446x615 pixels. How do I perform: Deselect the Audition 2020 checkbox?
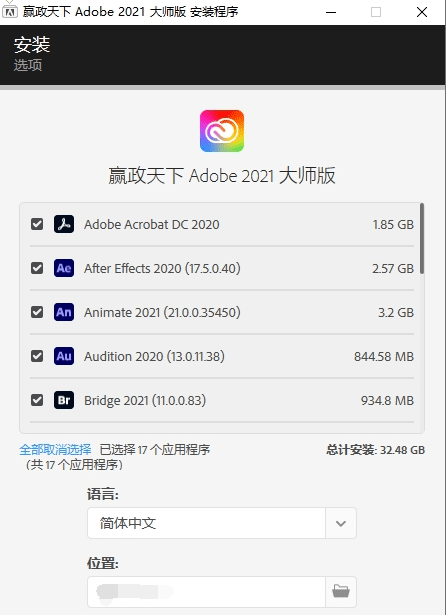pyautogui.click(x=37, y=356)
